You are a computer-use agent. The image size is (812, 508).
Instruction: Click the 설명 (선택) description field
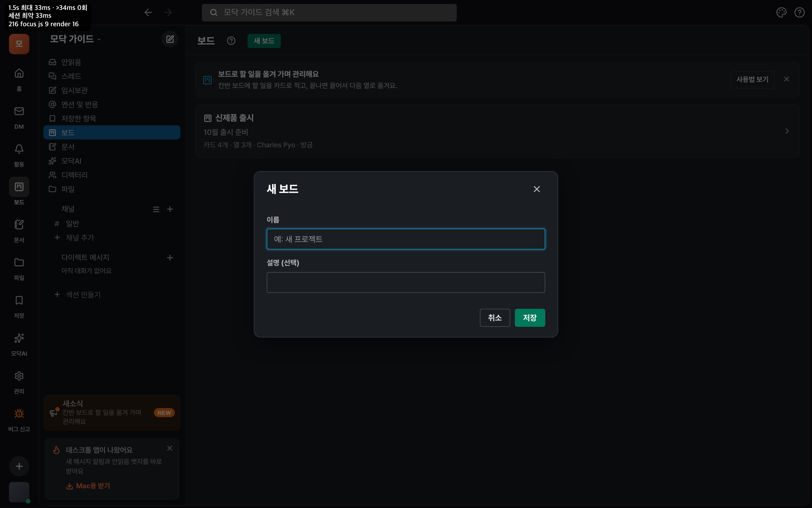406,283
